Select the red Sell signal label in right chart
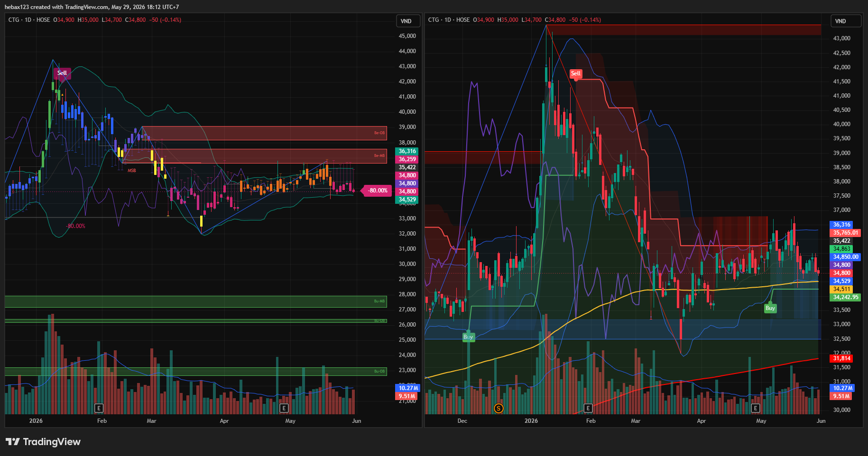The height and width of the screenshot is (456, 868). [575, 73]
